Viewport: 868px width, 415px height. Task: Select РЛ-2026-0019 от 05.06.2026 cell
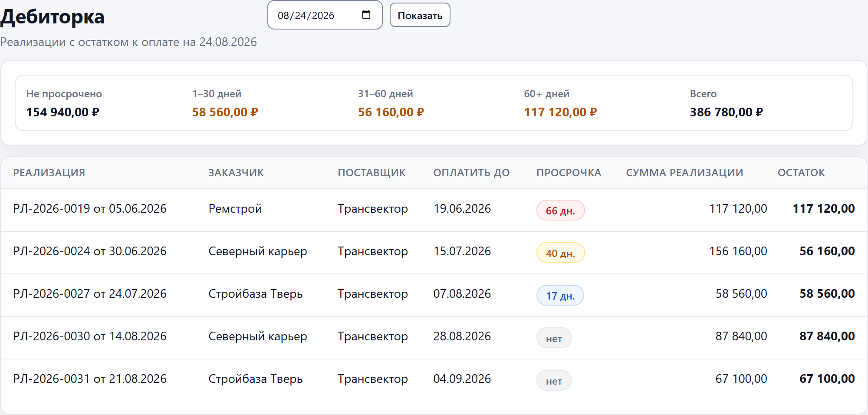(x=90, y=209)
